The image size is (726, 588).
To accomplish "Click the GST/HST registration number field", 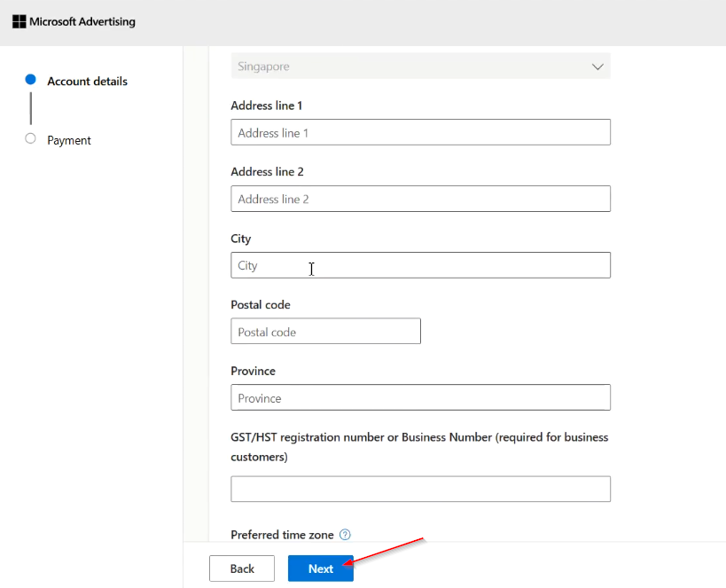I will coord(420,489).
